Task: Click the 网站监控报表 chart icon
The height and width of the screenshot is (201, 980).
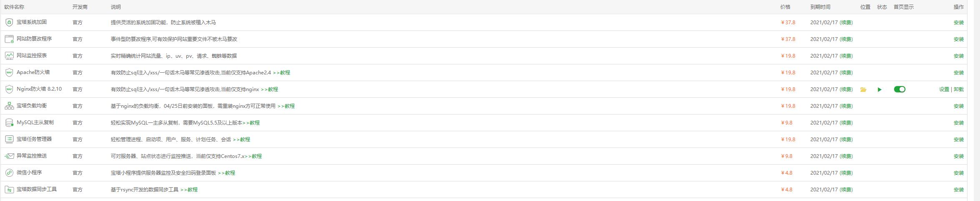Action: (x=9, y=56)
